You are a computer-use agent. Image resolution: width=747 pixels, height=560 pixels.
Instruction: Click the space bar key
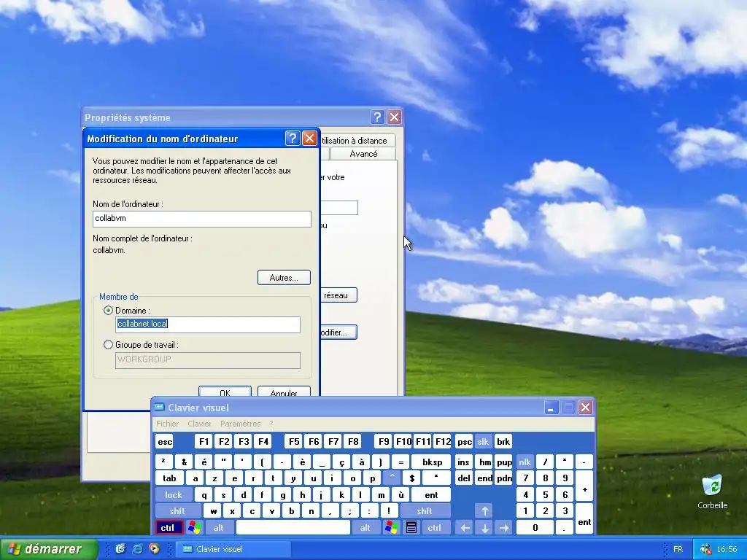point(293,528)
